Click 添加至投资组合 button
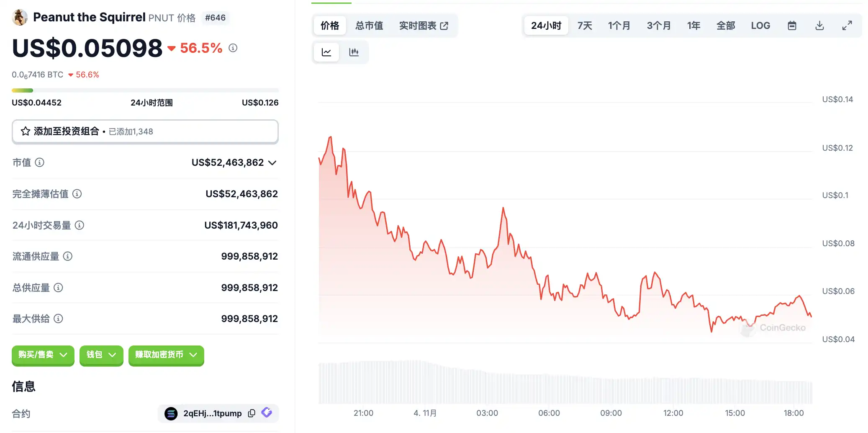Viewport: 868px width, 433px height. pyautogui.click(x=145, y=131)
